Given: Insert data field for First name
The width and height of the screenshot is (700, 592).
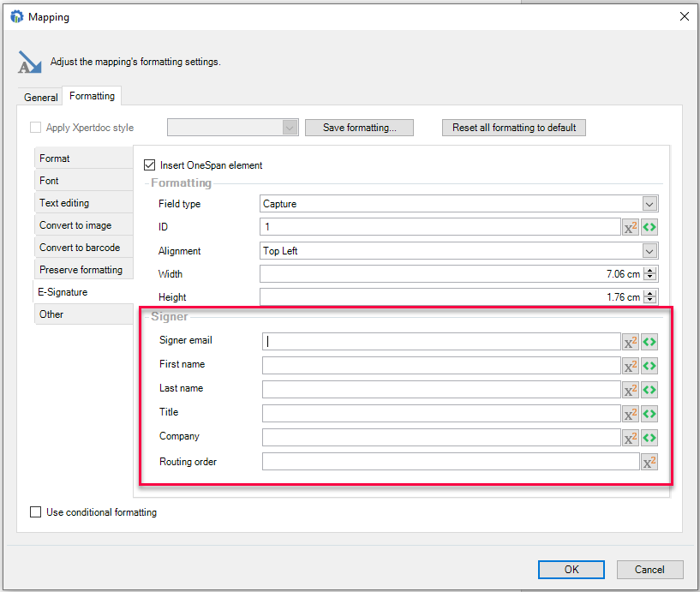Looking at the screenshot, I should [x=649, y=366].
